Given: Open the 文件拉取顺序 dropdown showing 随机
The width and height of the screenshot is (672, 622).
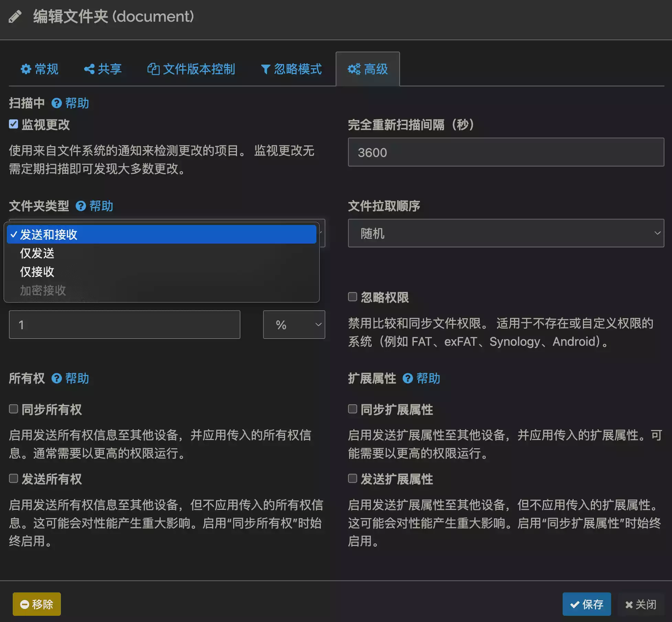Looking at the screenshot, I should 506,233.
